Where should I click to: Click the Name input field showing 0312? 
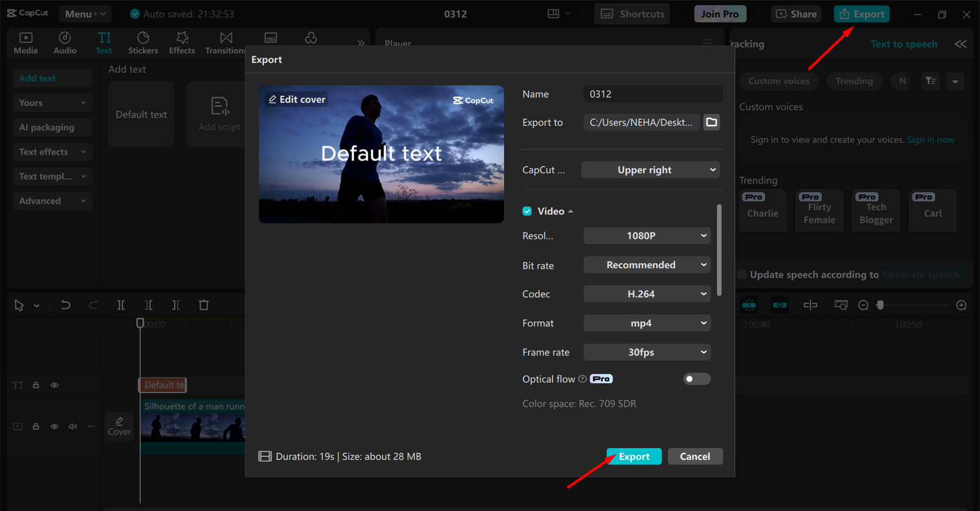tap(652, 94)
